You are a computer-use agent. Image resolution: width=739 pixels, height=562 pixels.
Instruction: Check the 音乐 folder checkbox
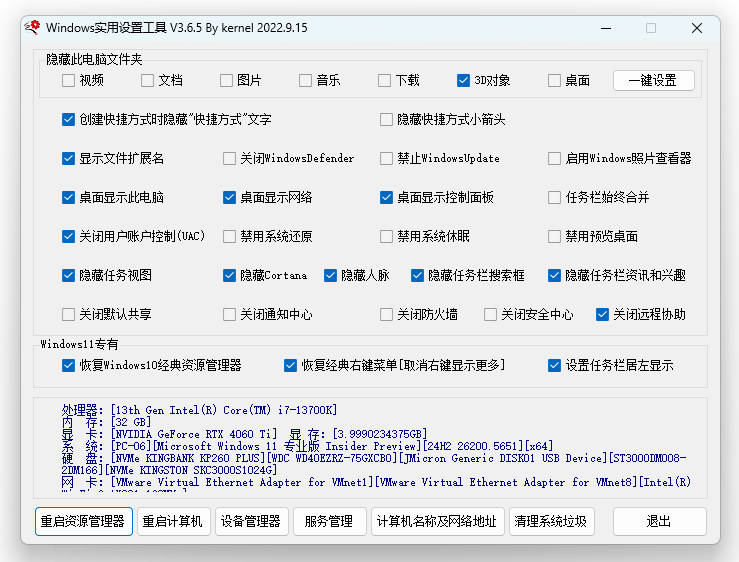[x=305, y=81]
